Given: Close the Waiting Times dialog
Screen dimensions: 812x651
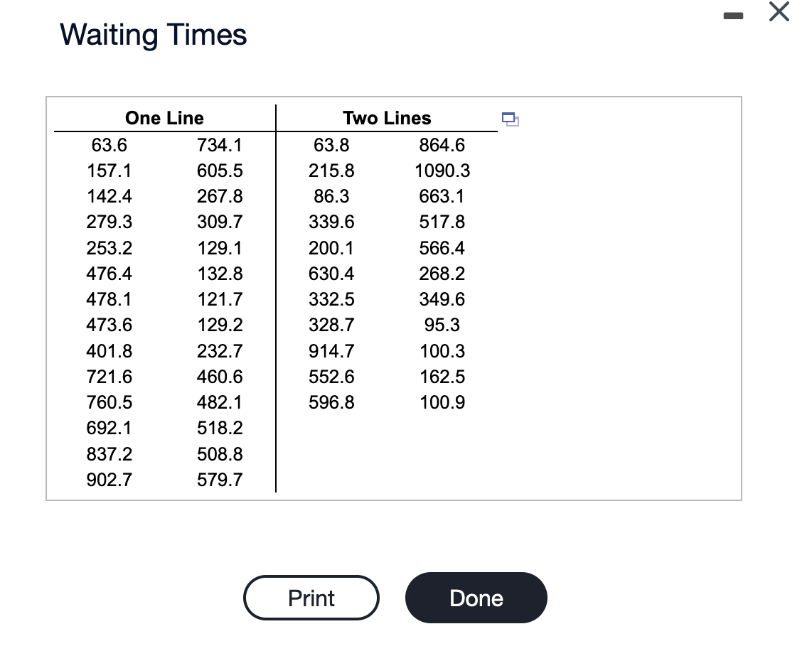Looking at the screenshot, I should [779, 11].
